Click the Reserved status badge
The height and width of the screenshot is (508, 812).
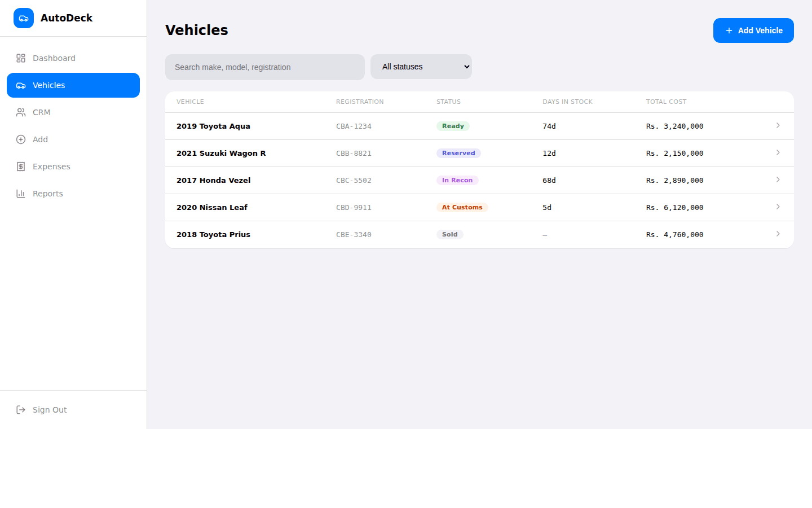[458, 153]
